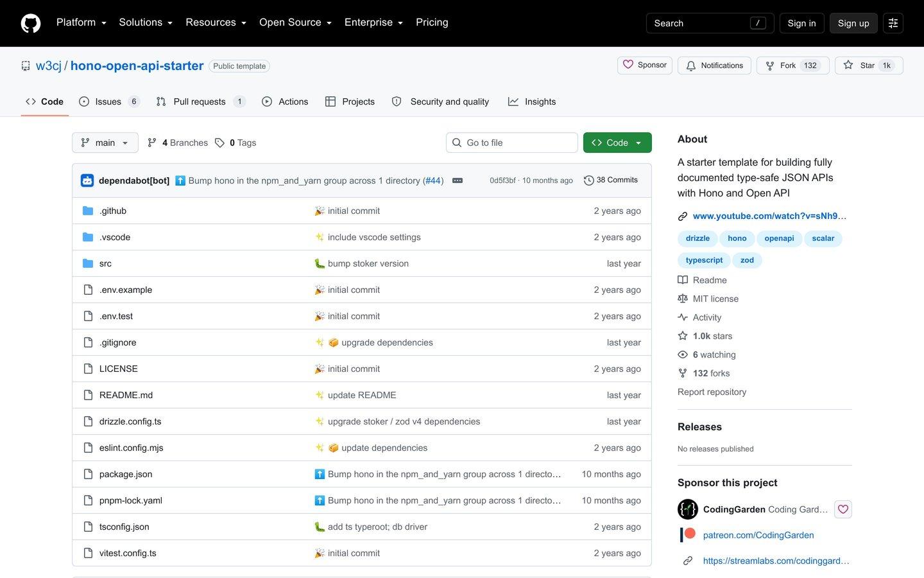
Task: Click the file icon beside tsconfig.json
Action: pos(88,527)
